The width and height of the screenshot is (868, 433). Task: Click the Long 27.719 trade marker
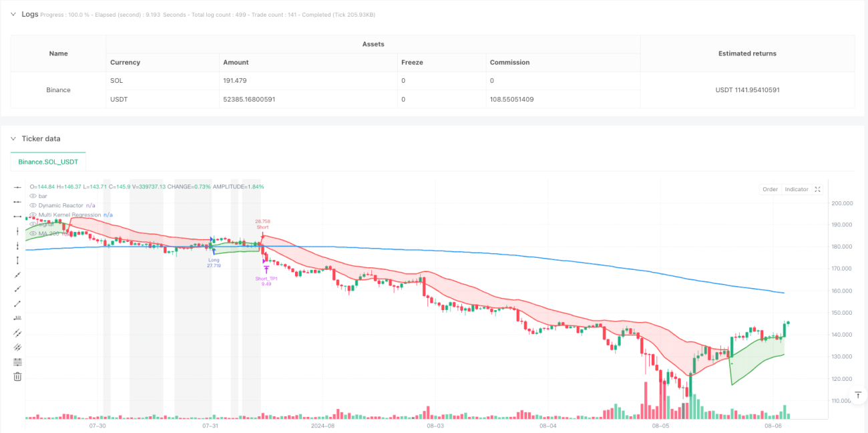[x=213, y=262]
